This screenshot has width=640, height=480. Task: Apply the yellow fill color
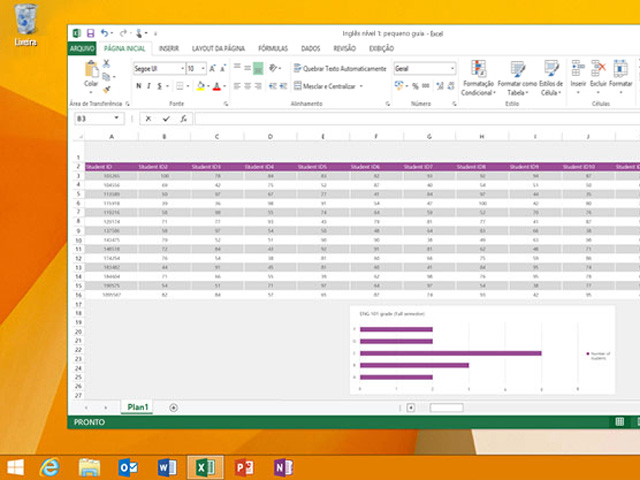[200, 86]
